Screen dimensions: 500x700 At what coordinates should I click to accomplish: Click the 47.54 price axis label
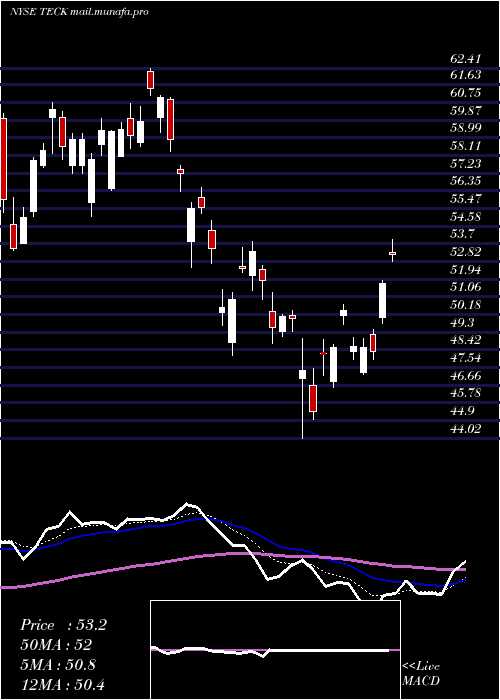tap(465, 358)
